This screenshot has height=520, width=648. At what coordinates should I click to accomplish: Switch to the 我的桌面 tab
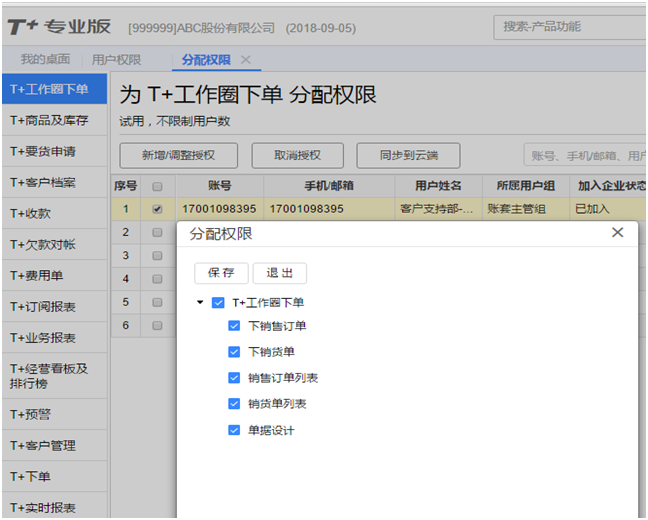point(45,60)
